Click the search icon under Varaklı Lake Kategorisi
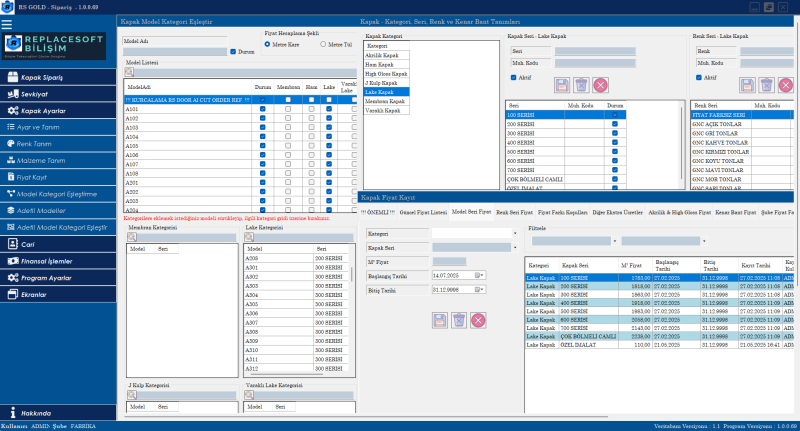 coord(249,395)
